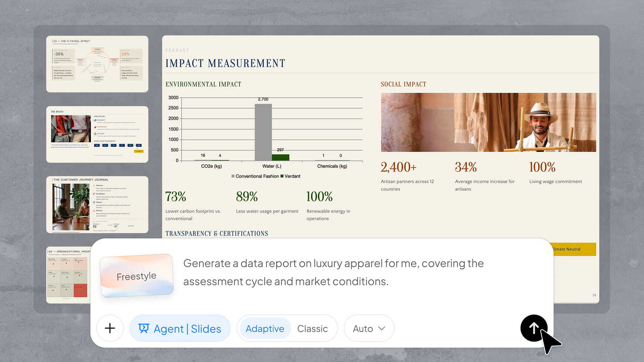Click the Climate Neutral yellow badge
The height and width of the screenshot is (362, 644).
(574, 249)
